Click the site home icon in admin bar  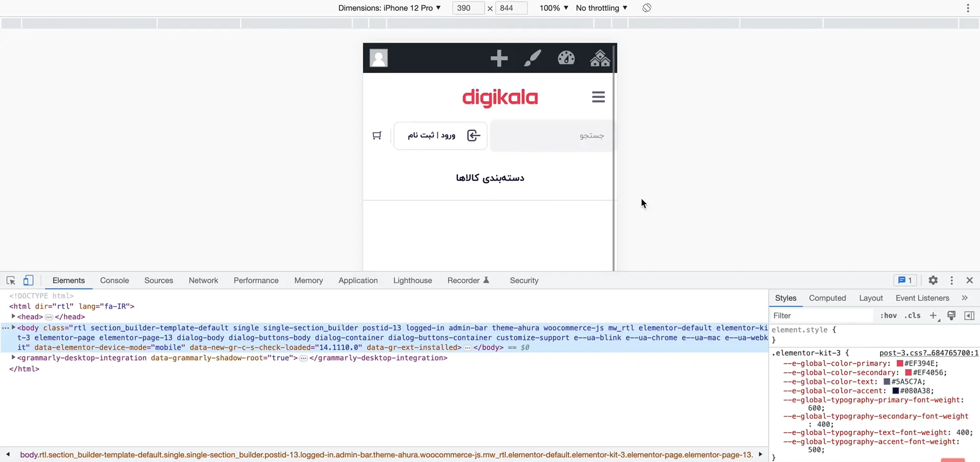(600, 58)
